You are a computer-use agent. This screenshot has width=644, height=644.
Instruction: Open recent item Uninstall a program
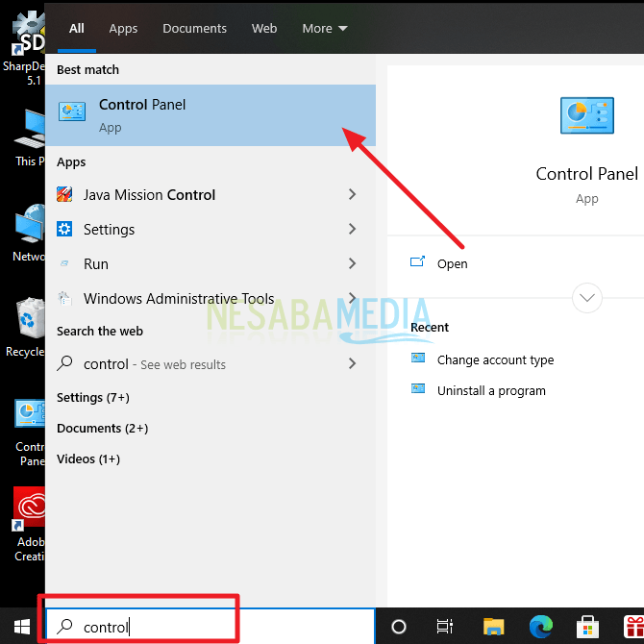click(491, 390)
